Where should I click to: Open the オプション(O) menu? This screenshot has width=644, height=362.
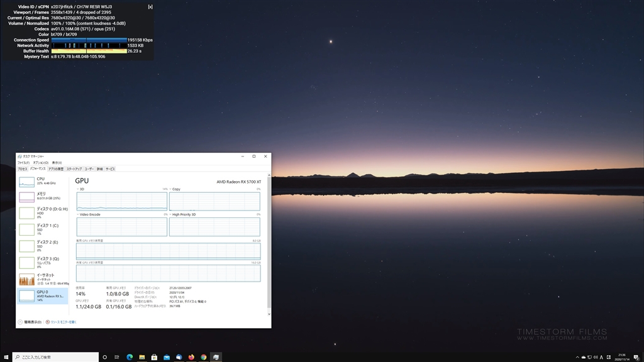coord(40,163)
